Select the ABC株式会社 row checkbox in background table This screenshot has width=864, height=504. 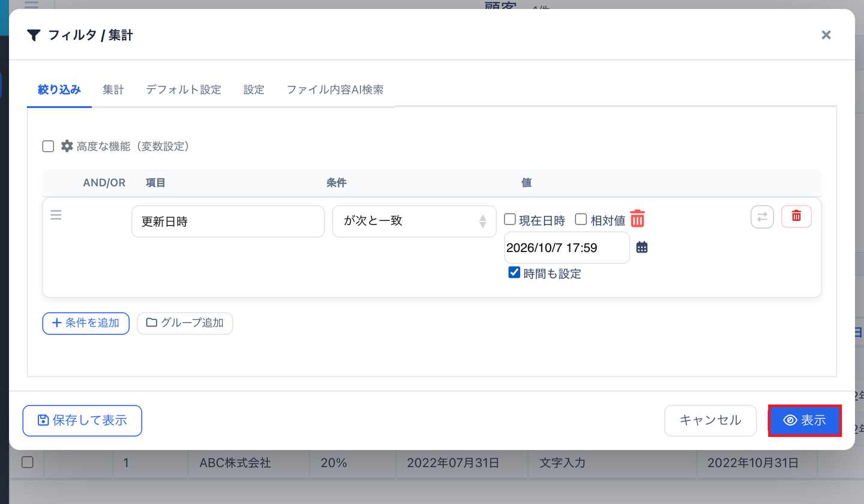28,462
